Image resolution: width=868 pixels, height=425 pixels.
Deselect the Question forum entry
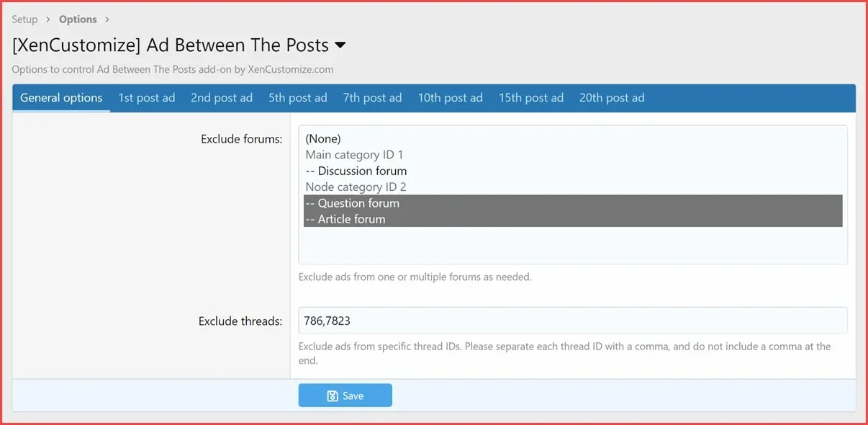[x=352, y=202]
